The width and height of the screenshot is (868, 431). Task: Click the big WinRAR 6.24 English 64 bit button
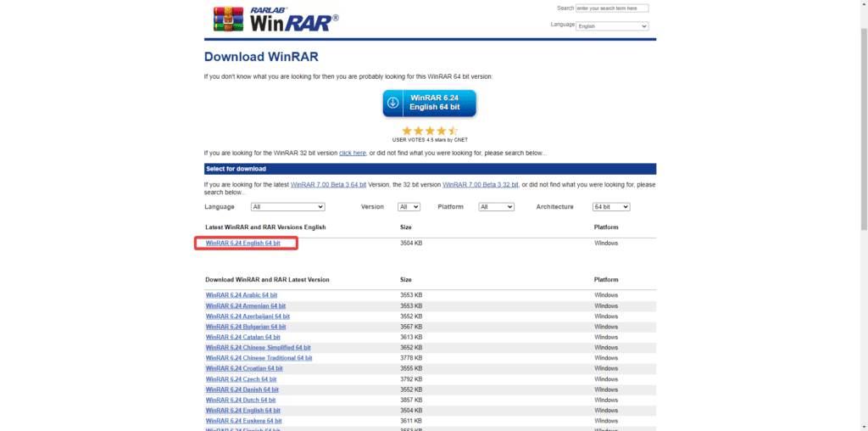(429, 103)
